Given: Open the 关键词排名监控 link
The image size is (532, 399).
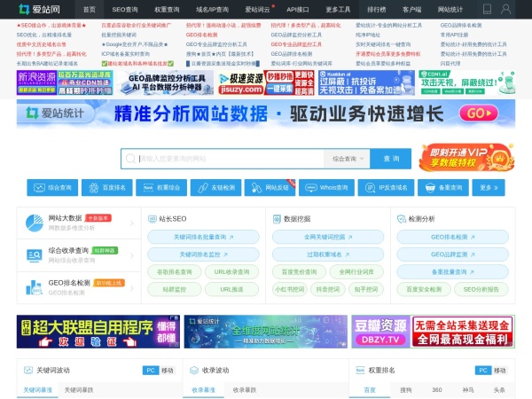Looking at the screenshot, I should click(203, 254).
